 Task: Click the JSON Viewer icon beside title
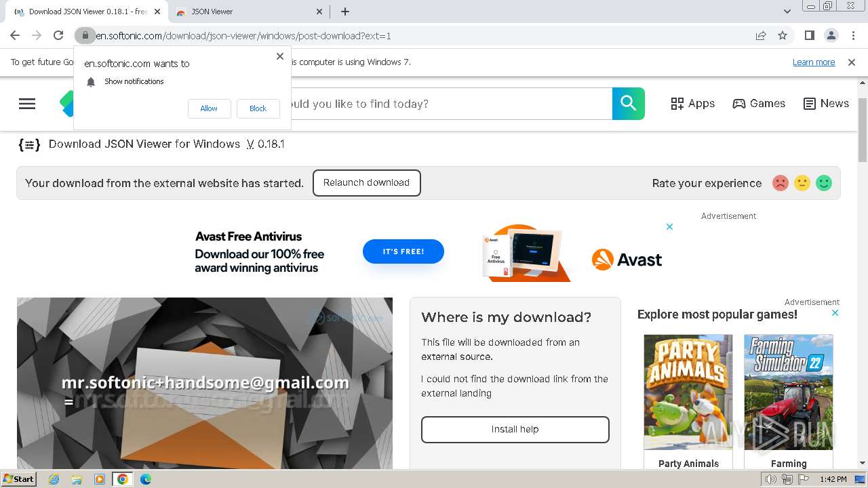coord(29,144)
